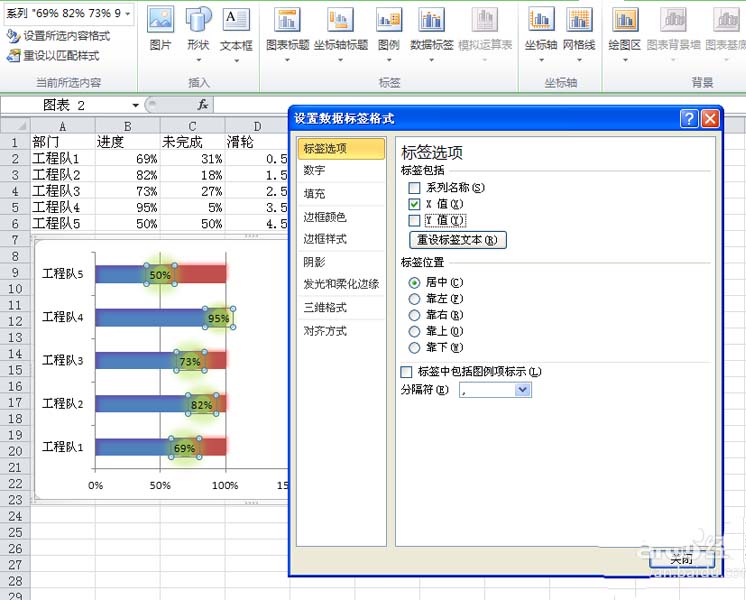Click the select-all corner of the sheet
Image resolution: width=746 pixels, height=600 pixels.
(x=16, y=126)
